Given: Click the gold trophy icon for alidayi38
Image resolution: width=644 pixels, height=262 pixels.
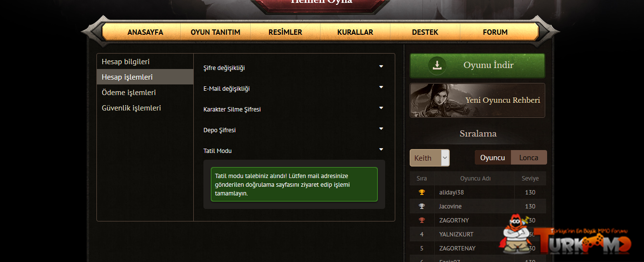Looking at the screenshot, I should 422,193.
